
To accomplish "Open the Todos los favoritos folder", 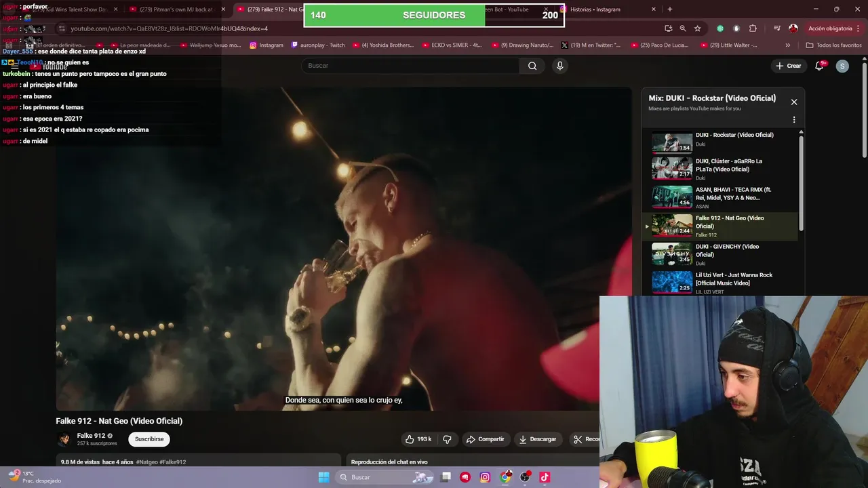I will pos(833,45).
